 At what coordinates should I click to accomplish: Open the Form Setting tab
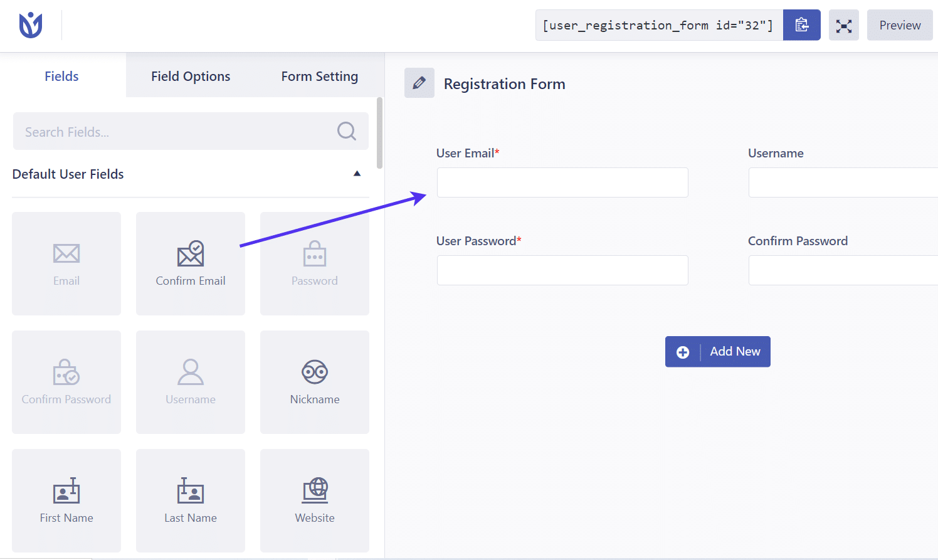tap(319, 76)
